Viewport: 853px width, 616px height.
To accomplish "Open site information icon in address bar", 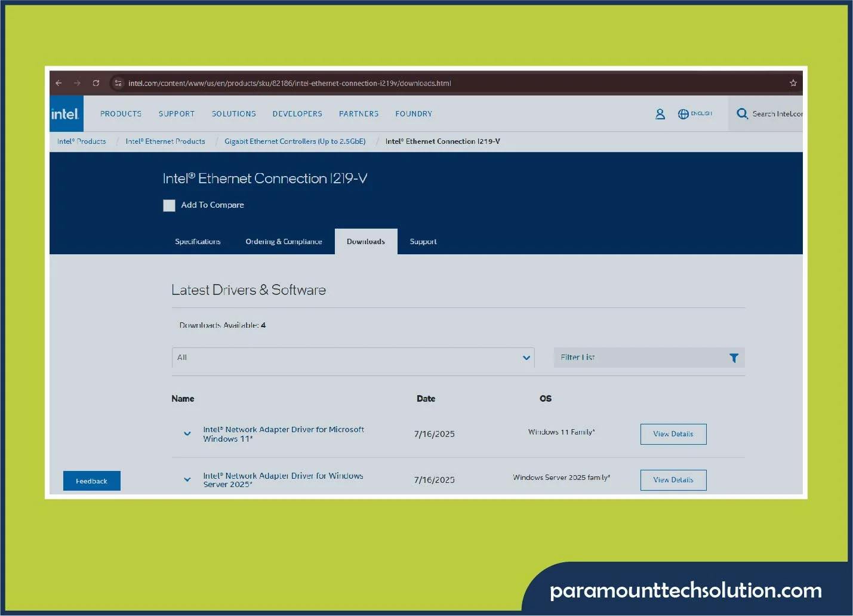I will click(x=118, y=83).
